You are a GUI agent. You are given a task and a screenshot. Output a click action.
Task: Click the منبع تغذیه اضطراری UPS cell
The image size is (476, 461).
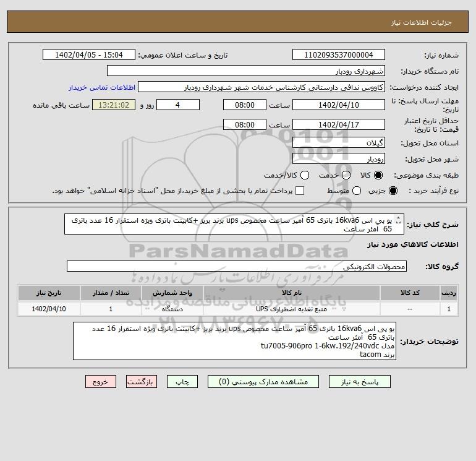291,309
